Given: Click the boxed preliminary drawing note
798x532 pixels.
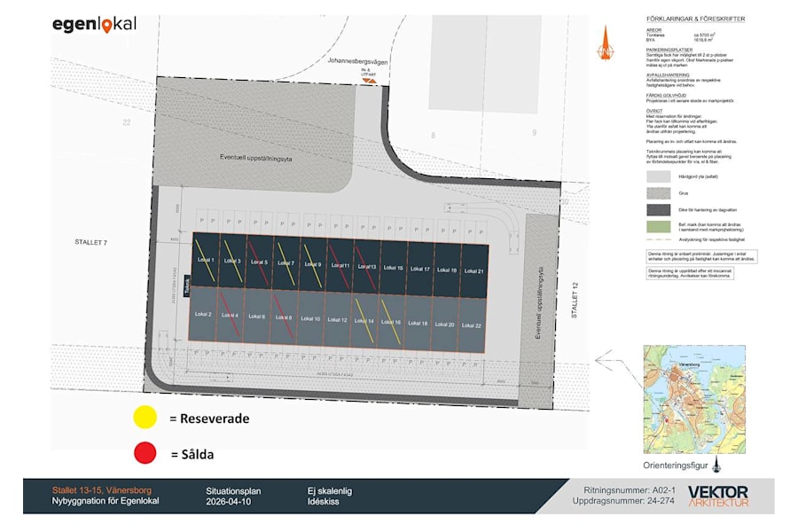Looking at the screenshot, I should tap(702, 256).
